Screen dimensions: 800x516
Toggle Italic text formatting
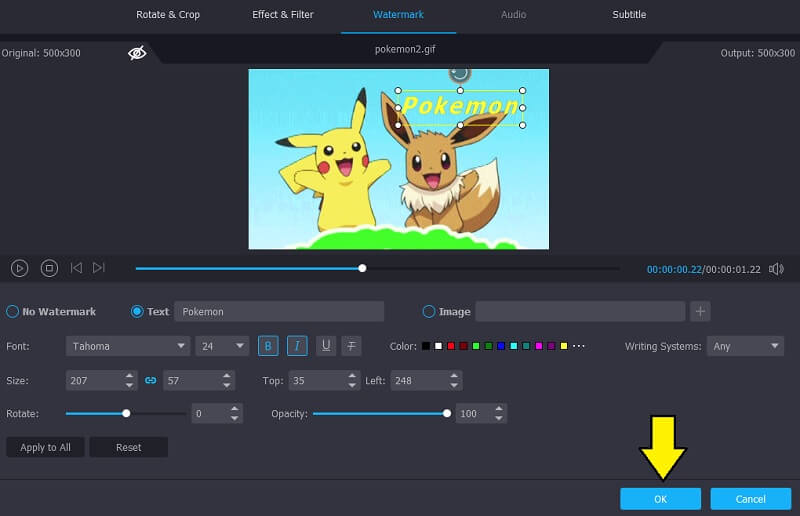[x=297, y=346]
